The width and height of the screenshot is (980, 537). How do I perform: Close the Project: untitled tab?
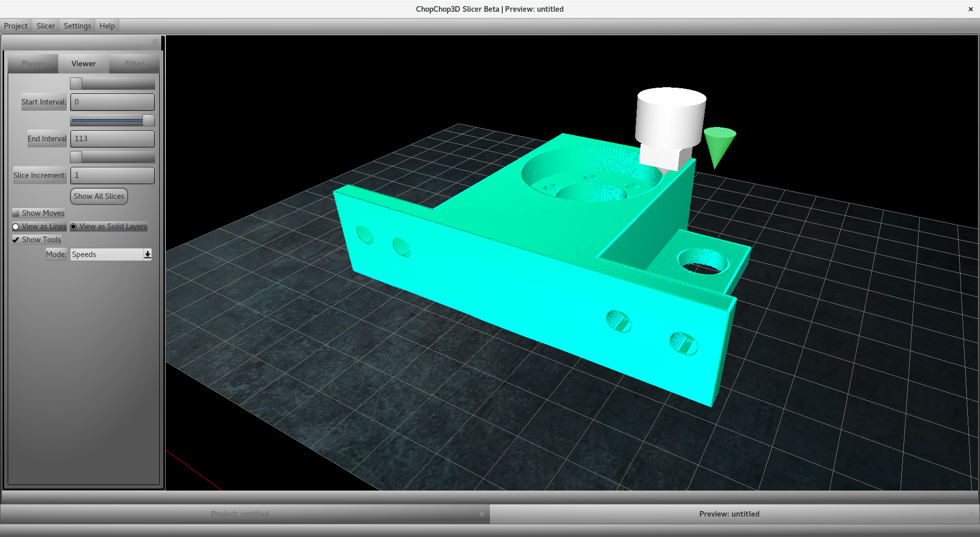(x=482, y=515)
